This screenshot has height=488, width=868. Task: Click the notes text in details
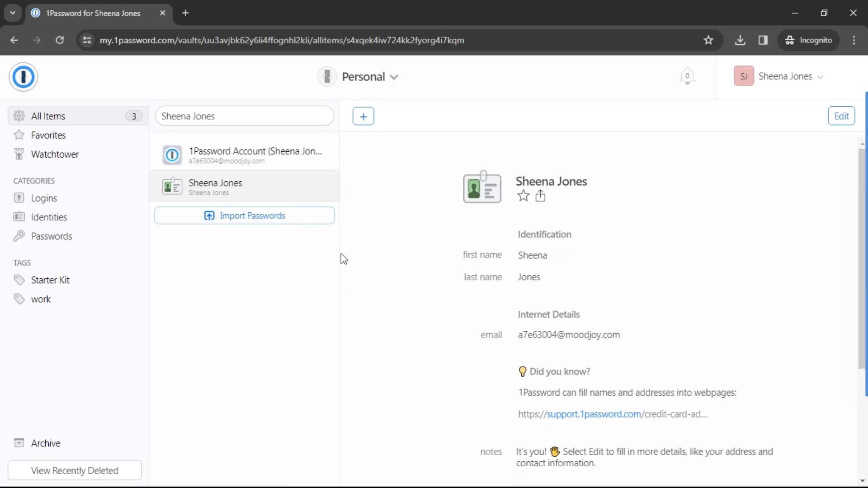pos(644,457)
